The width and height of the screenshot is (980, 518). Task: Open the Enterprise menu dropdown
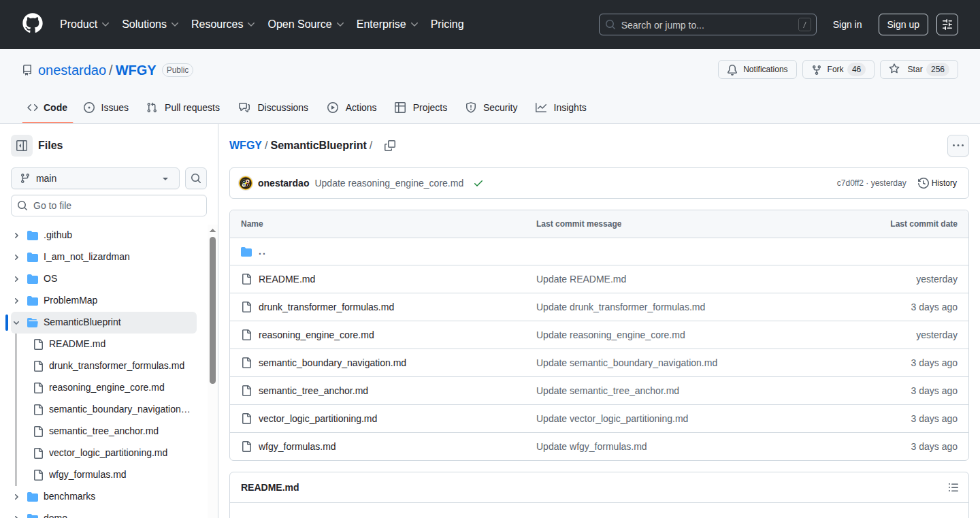pos(387,25)
